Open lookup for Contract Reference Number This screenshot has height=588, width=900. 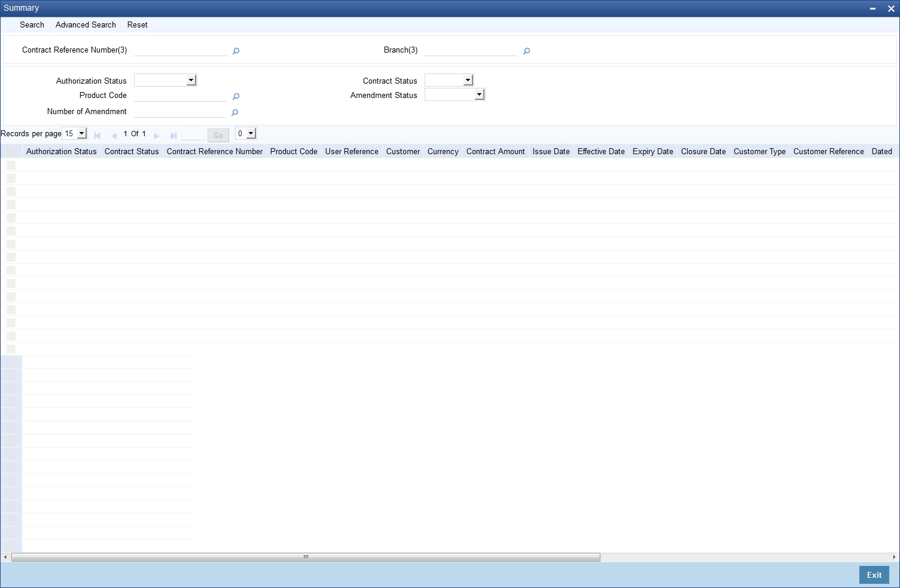tap(236, 51)
